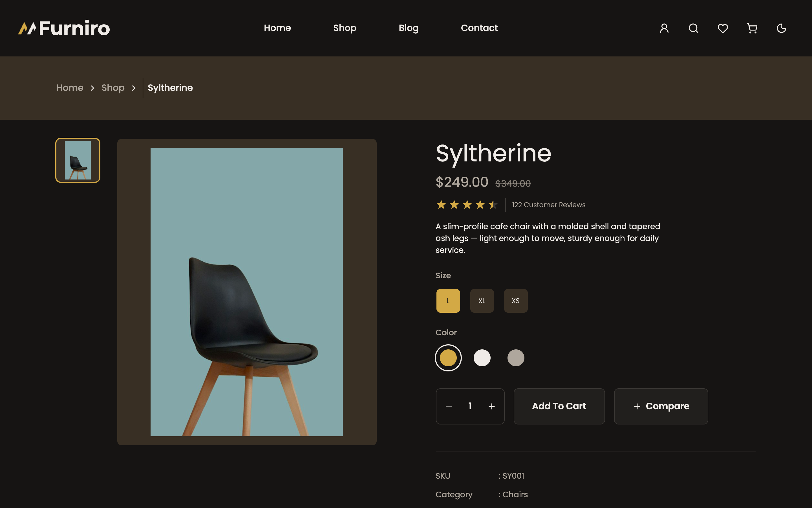Toggle dark mode moon icon
The width and height of the screenshot is (812, 508).
pos(782,28)
